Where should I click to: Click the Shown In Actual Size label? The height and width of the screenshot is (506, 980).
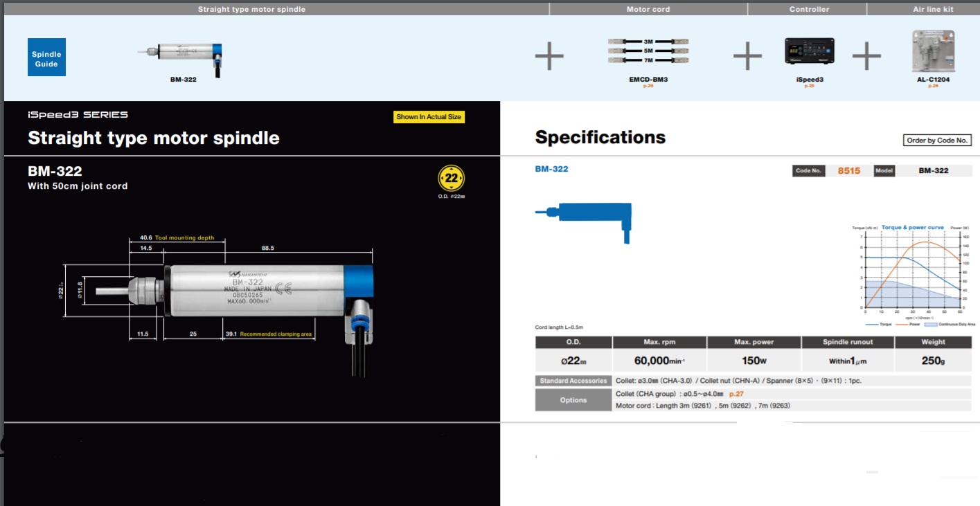[429, 117]
